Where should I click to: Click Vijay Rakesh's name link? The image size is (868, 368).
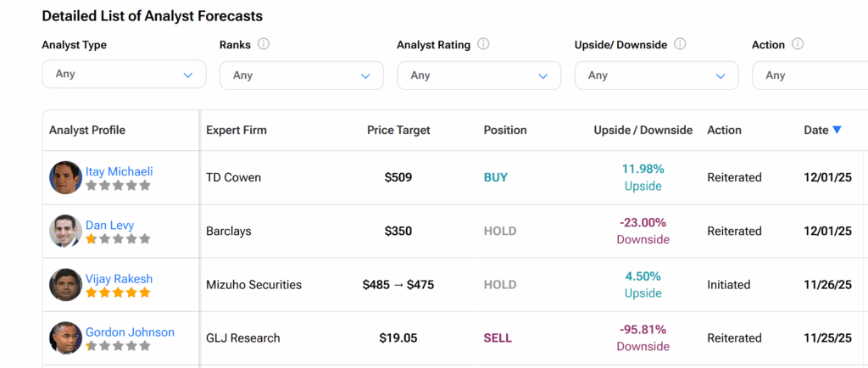click(x=119, y=278)
